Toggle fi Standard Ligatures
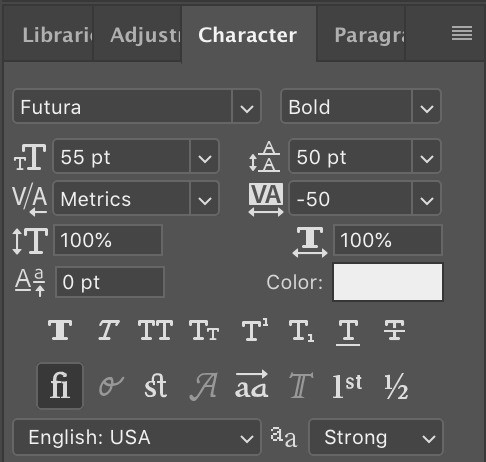Image resolution: width=486 pixels, height=462 pixels. pos(60,386)
